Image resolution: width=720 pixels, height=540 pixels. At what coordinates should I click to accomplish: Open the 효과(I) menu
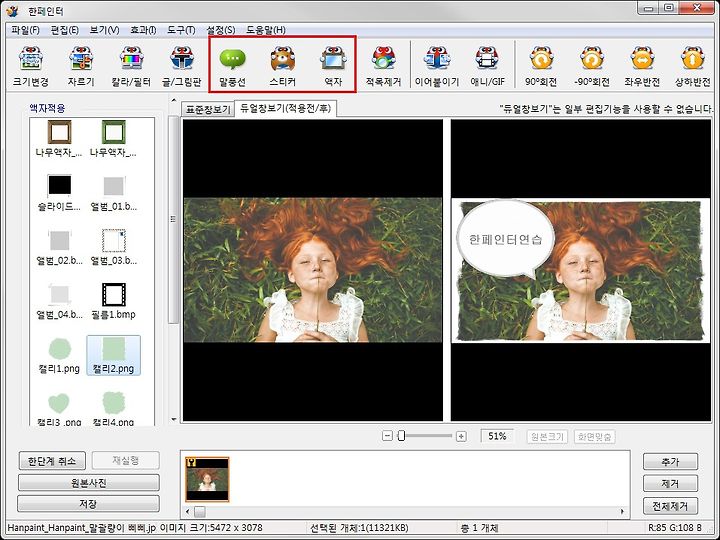pyautogui.click(x=143, y=30)
